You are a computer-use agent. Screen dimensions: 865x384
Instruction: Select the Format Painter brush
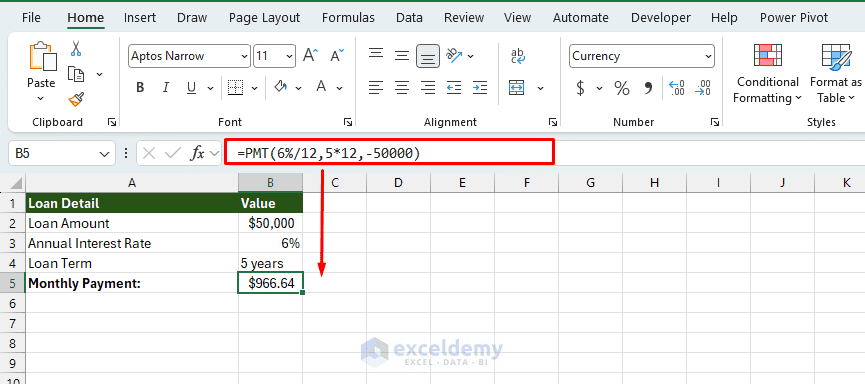tap(76, 99)
